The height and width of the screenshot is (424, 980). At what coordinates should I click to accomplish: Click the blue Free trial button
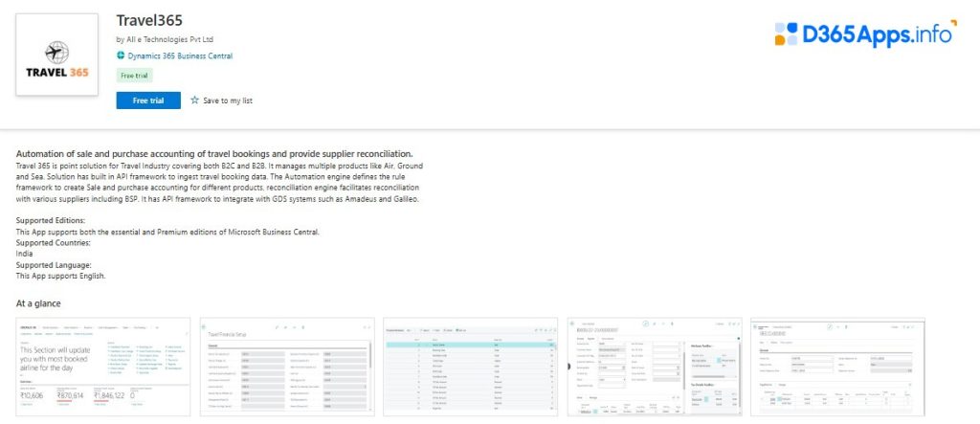[x=148, y=100]
